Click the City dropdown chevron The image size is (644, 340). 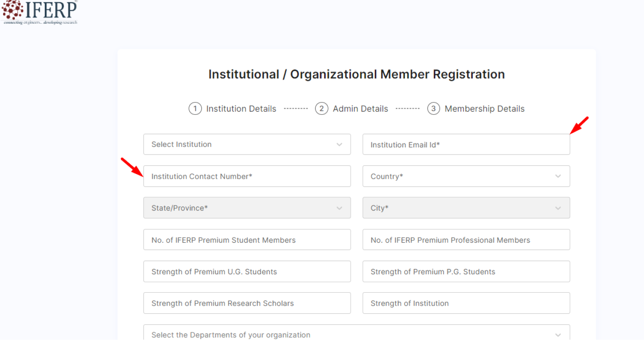click(558, 208)
